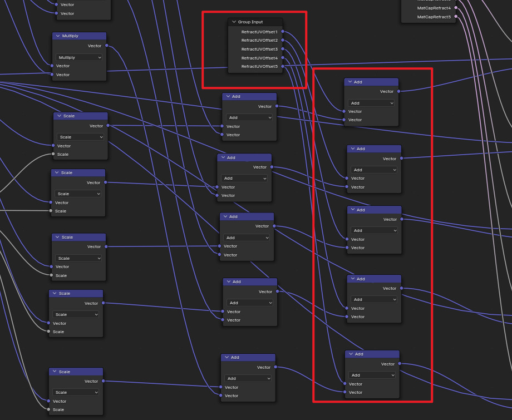Click Scale input socket on topmost Scale node
The width and height of the screenshot is (512, 420).
click(53, 154)
